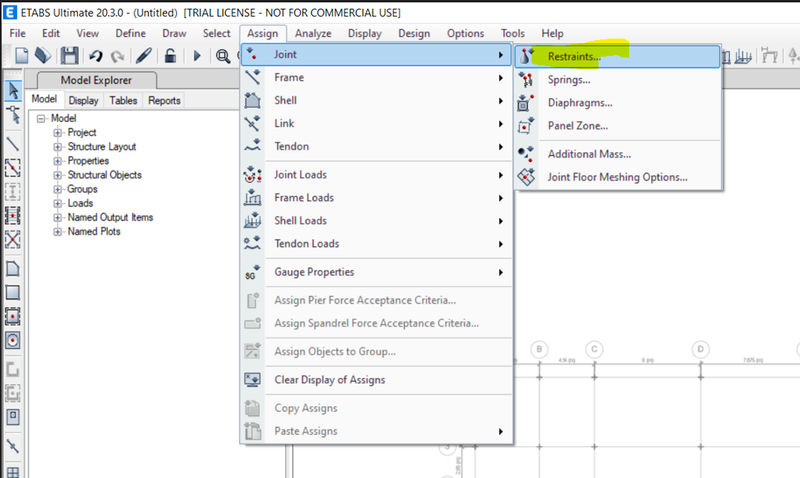Open the Joint Loads submenu
This screenshot has height=478, width=800.
[377, 174]
